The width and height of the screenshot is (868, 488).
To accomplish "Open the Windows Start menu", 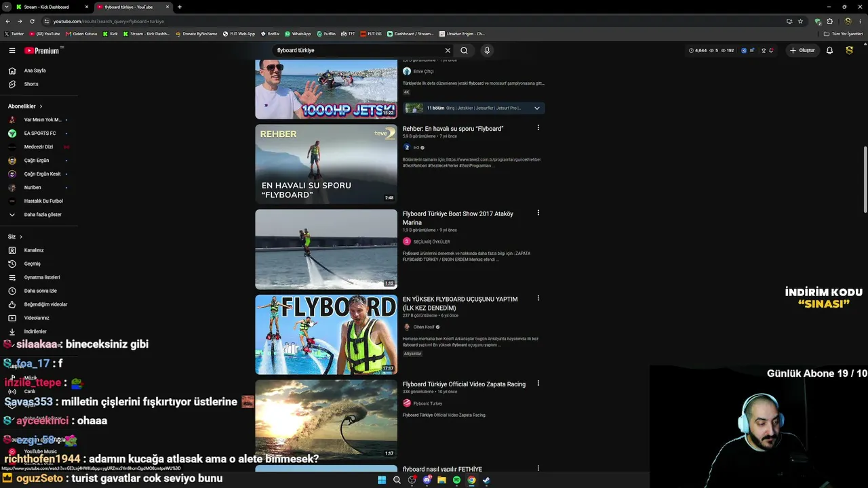I will click(382, 480).
